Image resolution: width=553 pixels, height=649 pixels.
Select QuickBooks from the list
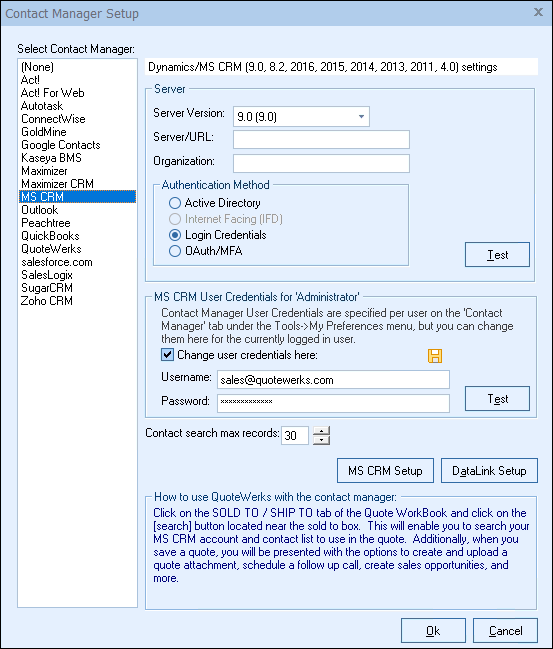tap(77, 236)
